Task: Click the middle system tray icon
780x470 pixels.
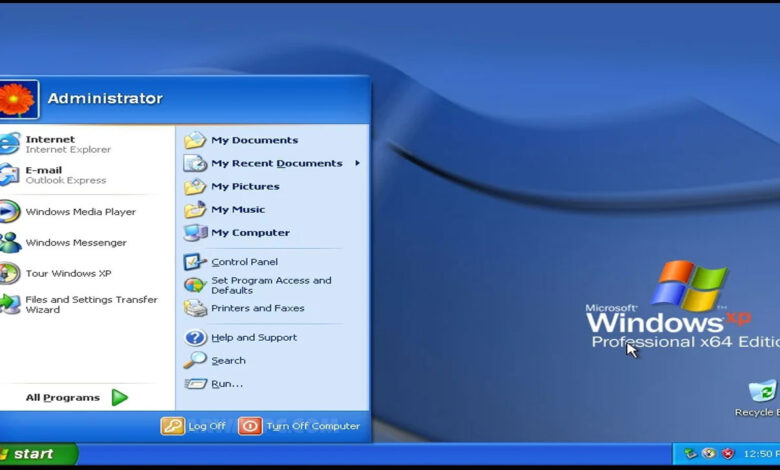Action: coord(709,454)
